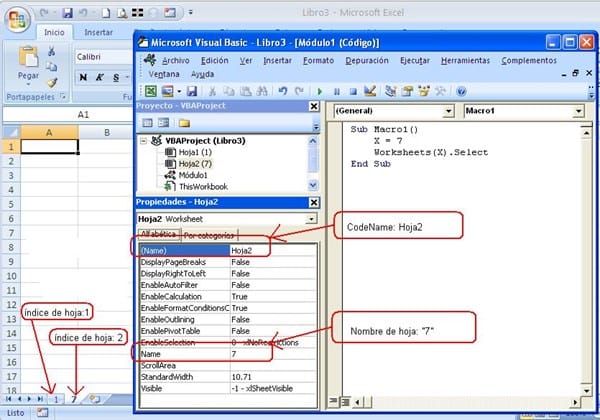Select Módulo1 in project tree
Image resolution: width=600 pixels, height=420 pixels.
193,175
